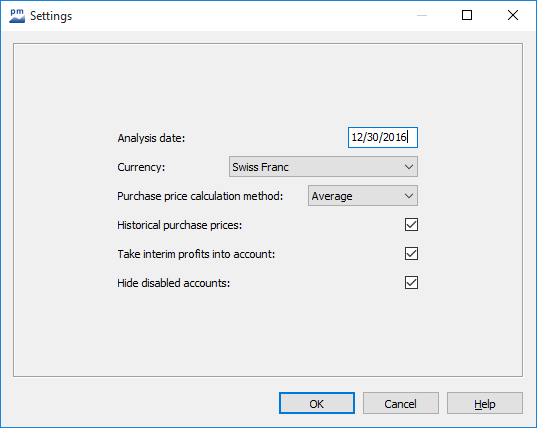This screenshot has height=428, width=537.
Task: Click the Hide disabled accounts label
Action: click(174, 283)
